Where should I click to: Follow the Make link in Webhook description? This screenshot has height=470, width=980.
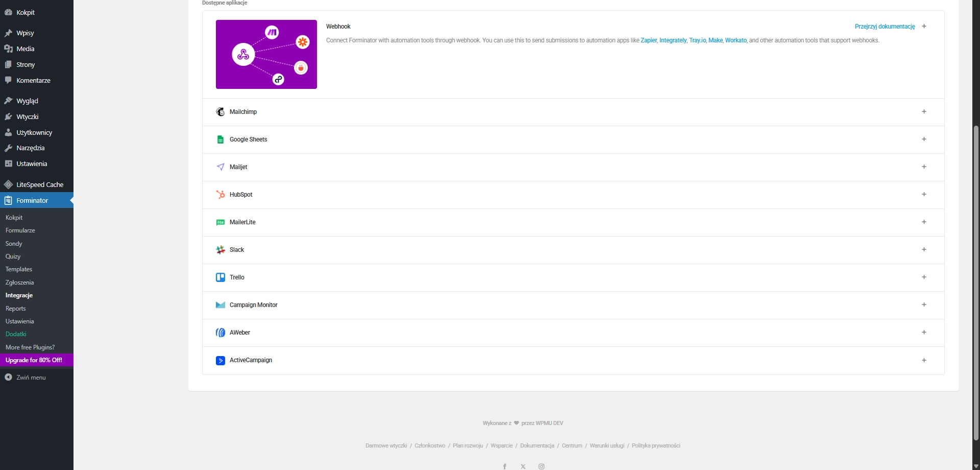715,40
